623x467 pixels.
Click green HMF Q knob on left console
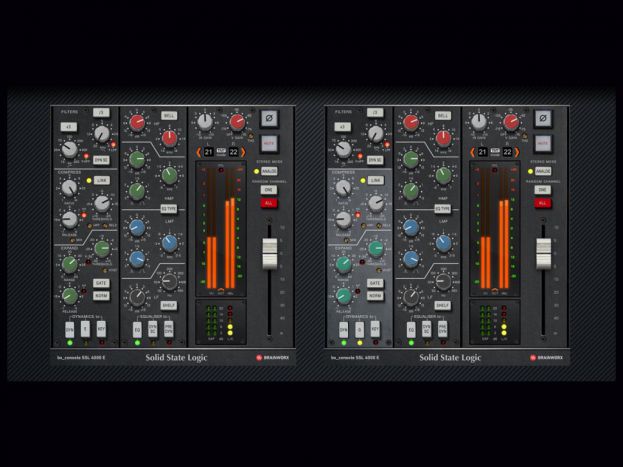coord(137,192)
